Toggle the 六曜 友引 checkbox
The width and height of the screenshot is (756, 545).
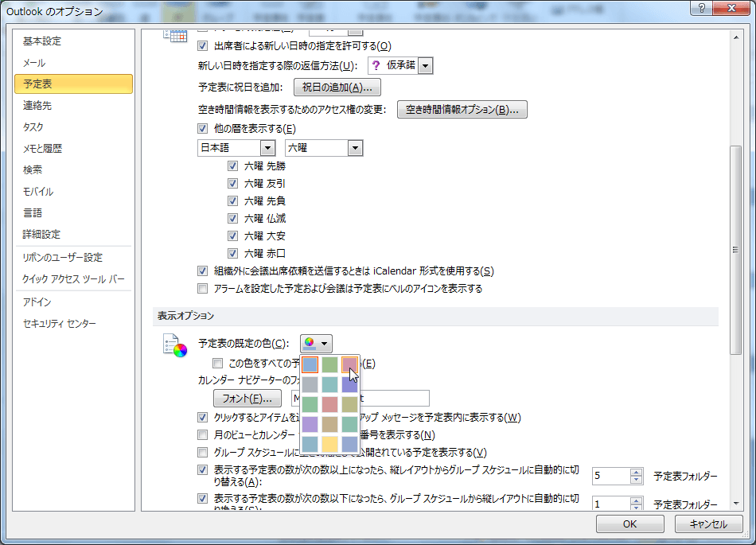point(232,184)
